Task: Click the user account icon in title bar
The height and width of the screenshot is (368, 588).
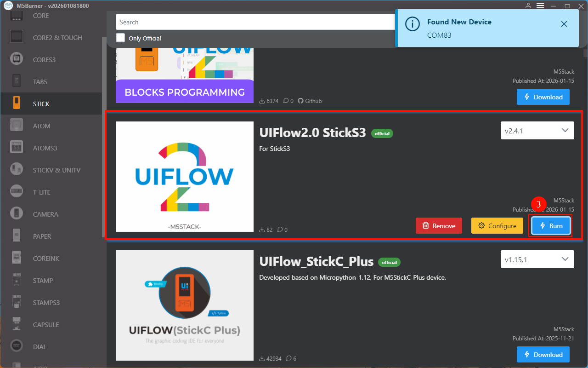Action: pyautogui.click(x=528, y=6)
